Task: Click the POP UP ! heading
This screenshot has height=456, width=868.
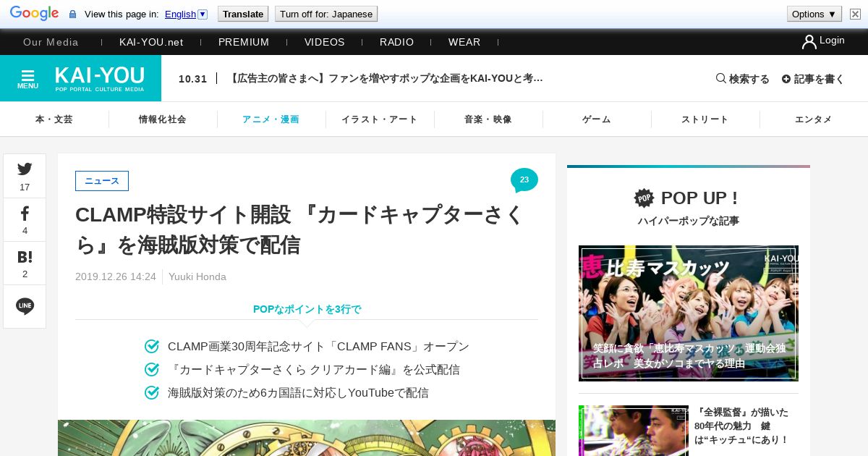Action: tap(699, 198)
